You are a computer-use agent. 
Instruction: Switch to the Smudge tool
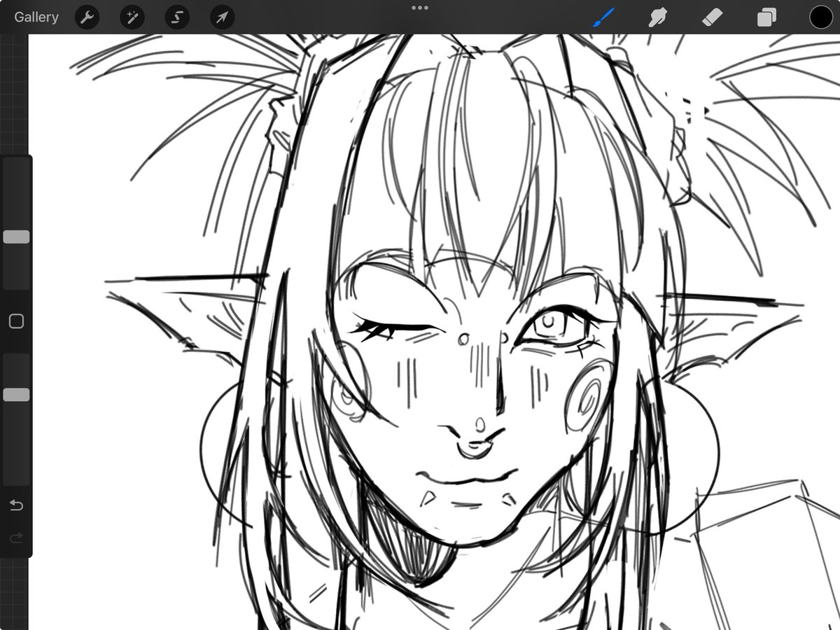tap(658, 17)
